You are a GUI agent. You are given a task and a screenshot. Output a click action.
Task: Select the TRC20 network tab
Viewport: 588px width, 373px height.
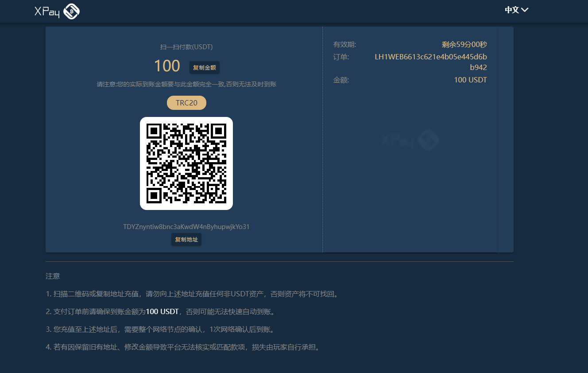click(x=186, y=103)
